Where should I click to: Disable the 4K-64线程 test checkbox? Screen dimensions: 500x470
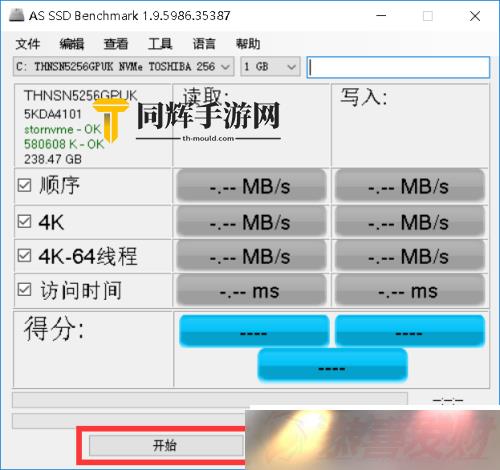pos(24,256)
